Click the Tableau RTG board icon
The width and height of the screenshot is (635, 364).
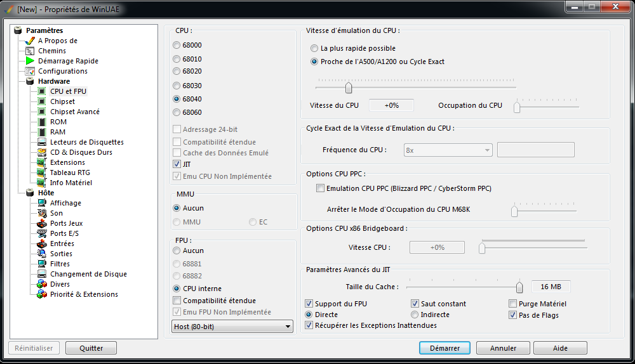pos(42,172)
